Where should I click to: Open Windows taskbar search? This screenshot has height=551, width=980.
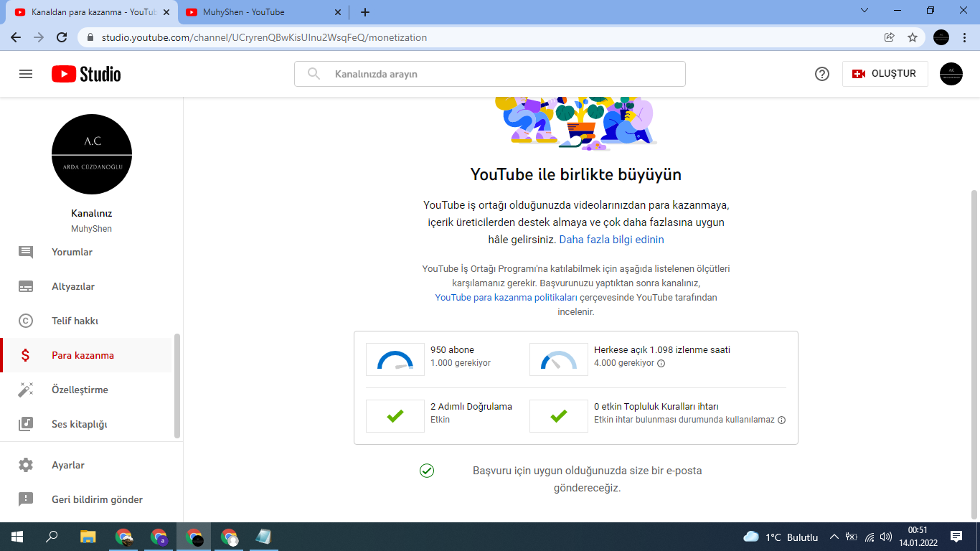[52, 537]
